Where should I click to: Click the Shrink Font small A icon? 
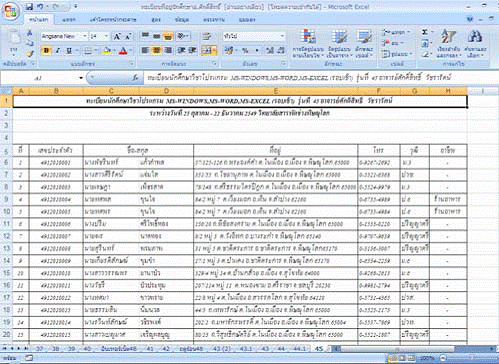click(x=128, y=36)
